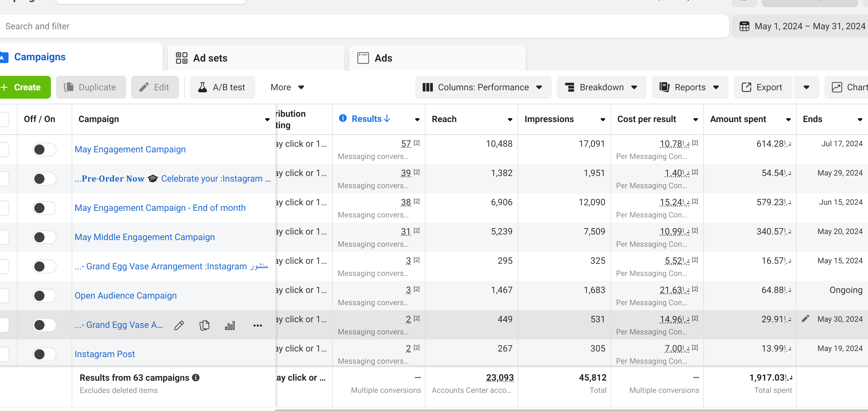Open the Reports dropdown menu
The image size is (868, 411).
point(690,87)
